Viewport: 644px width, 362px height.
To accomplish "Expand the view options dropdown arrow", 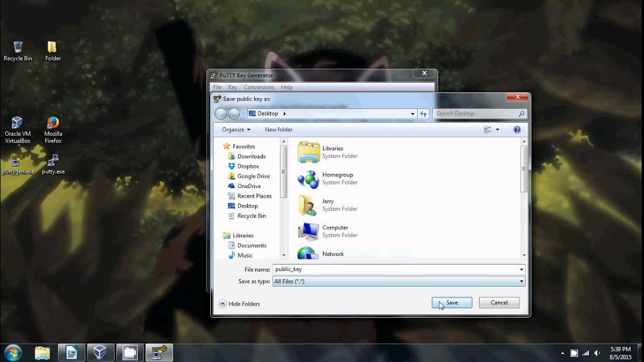I will pyautogui.click(x=498, y=130).
